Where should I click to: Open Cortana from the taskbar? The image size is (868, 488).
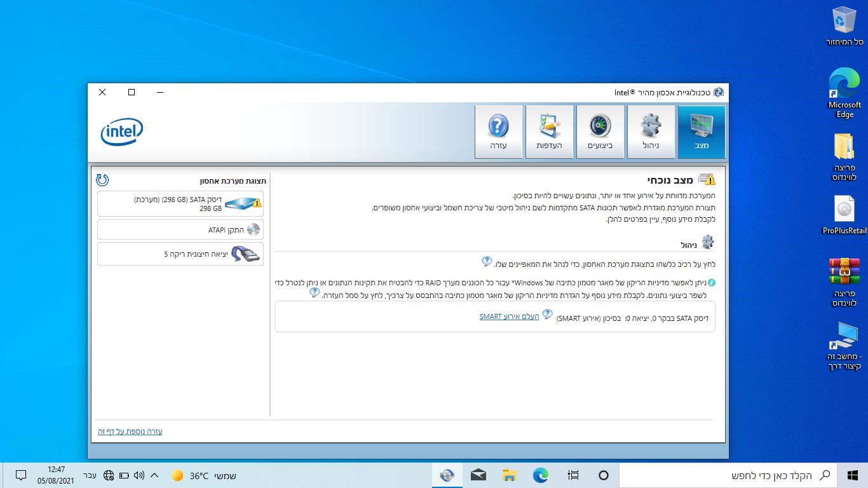[x=604, y=475]
